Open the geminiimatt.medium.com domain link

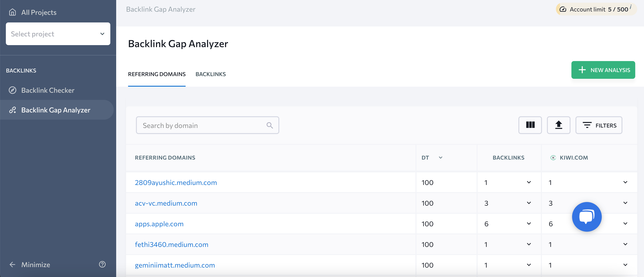click(175, 265)
